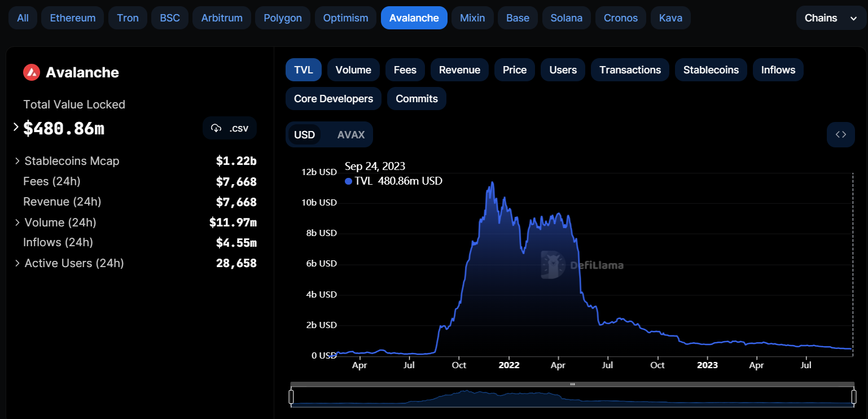Enable the Stablecoins chart metric
Viewport: 868px width, 419px height.
coord(711,70)
